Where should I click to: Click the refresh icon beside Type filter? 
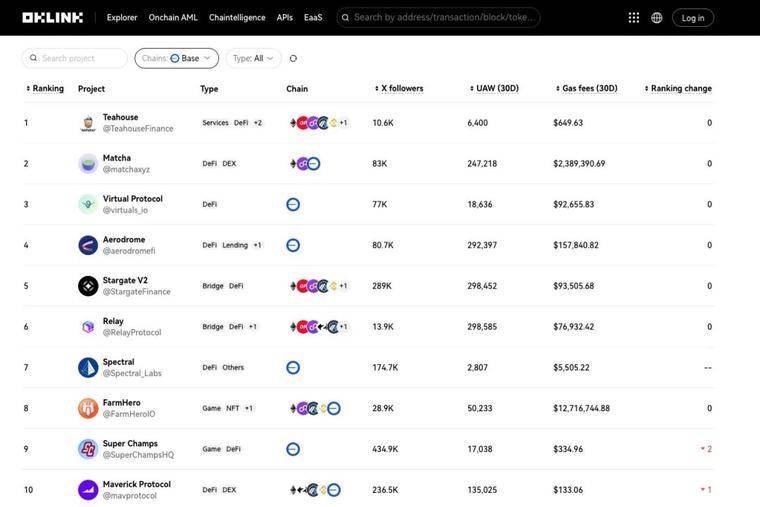click(293, 59)
